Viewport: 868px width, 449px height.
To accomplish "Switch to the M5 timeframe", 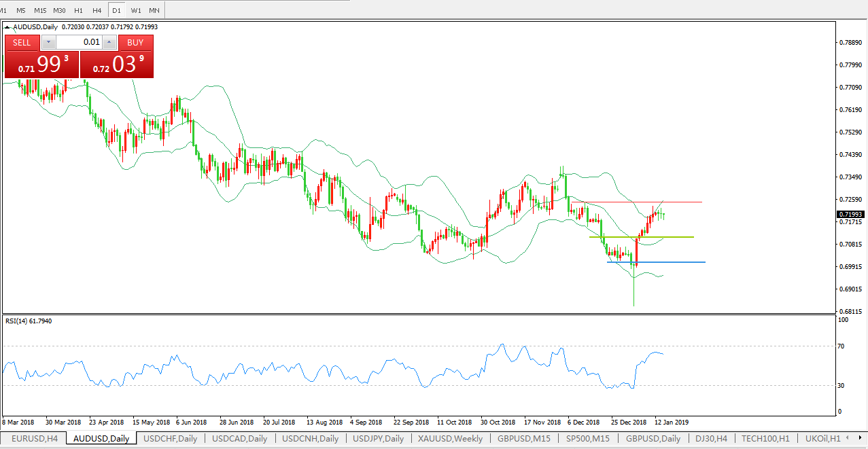I will tap(21, 10).
